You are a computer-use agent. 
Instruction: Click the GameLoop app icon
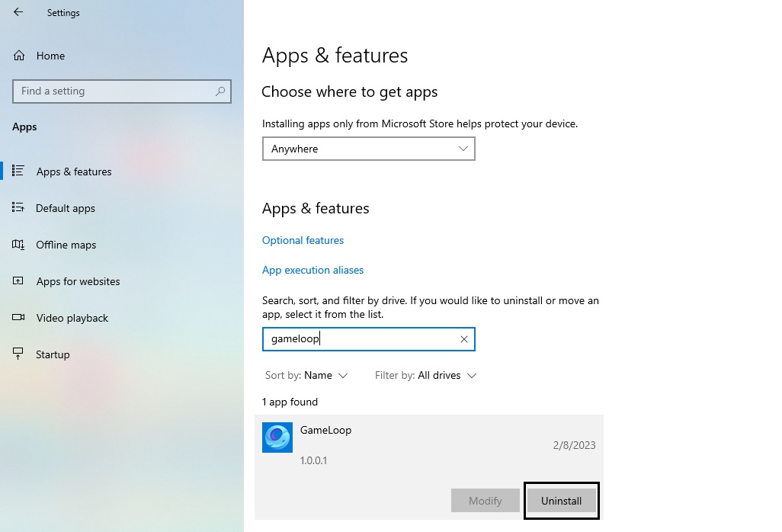277,437
